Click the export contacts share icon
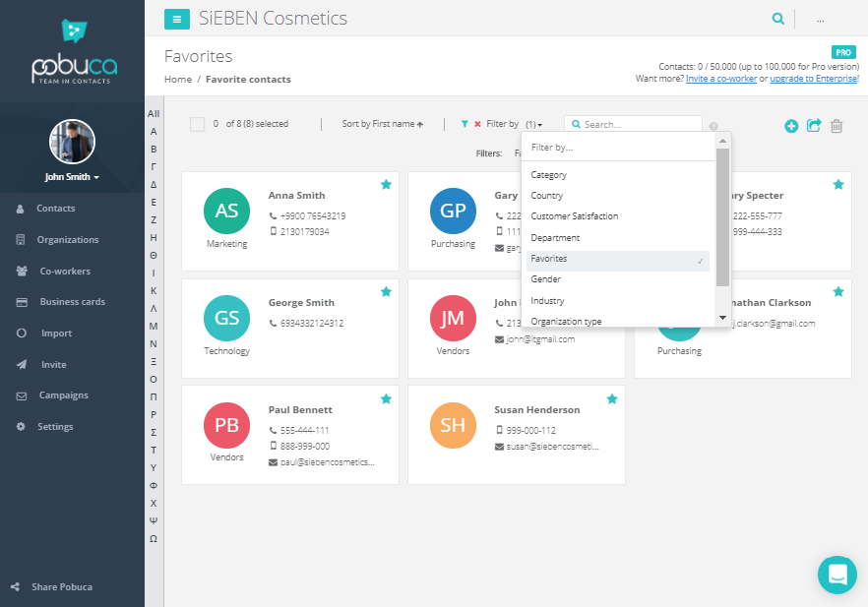Viewport: 868px width, 607px height. [x=814, y=126]
